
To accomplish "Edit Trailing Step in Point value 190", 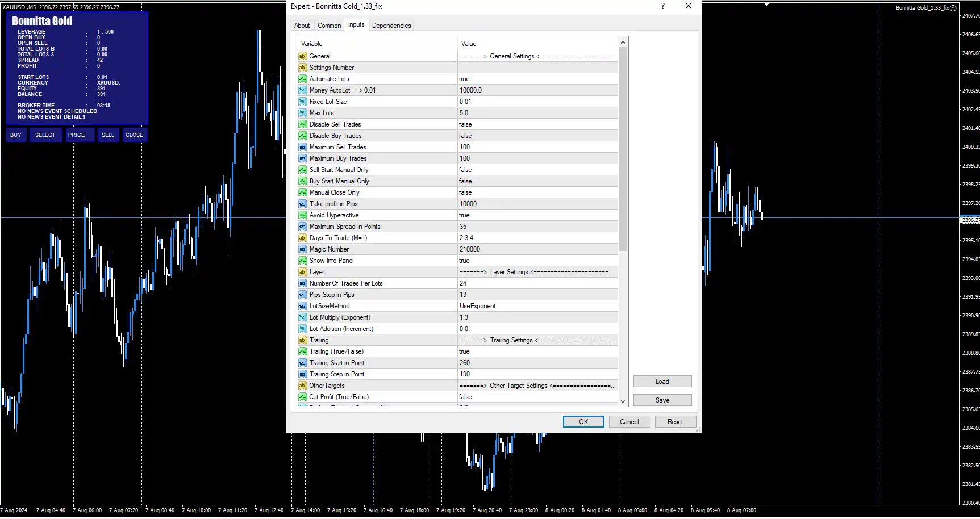I will tap(537, 374).
